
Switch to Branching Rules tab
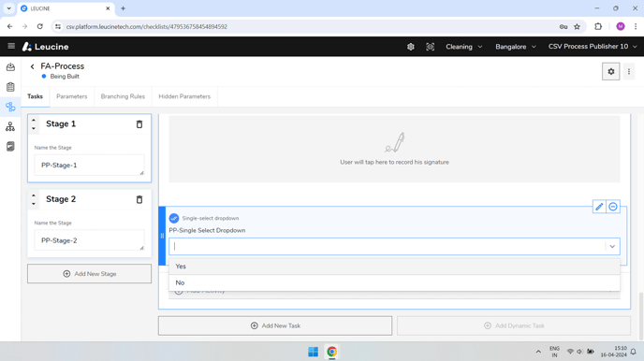123,96
